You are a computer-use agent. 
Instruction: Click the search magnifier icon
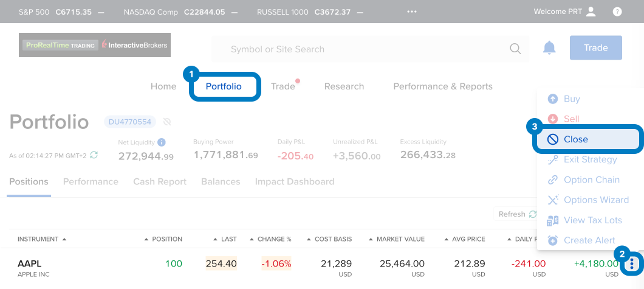pyautogui.click(x=515, y=49)
